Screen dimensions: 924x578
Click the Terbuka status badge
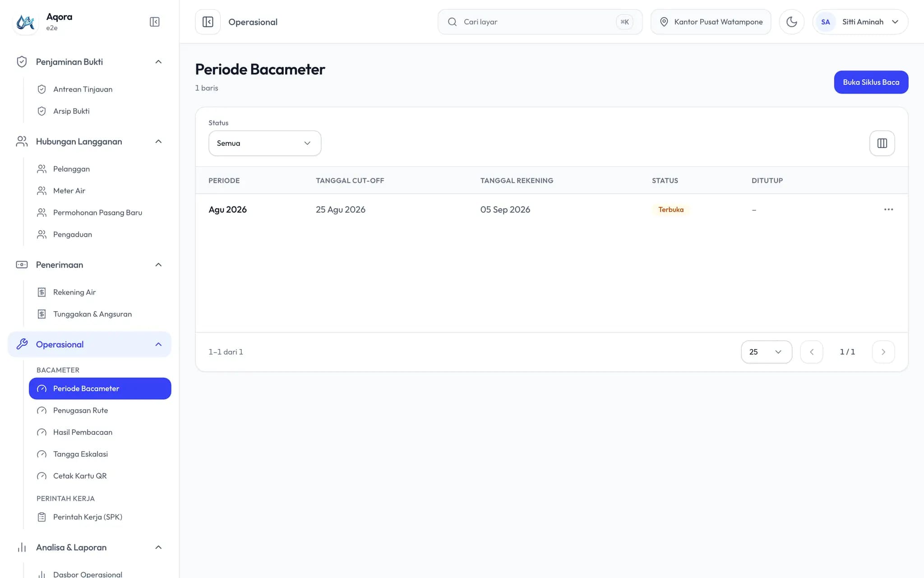pyautogui.click(x=670, y=210)
